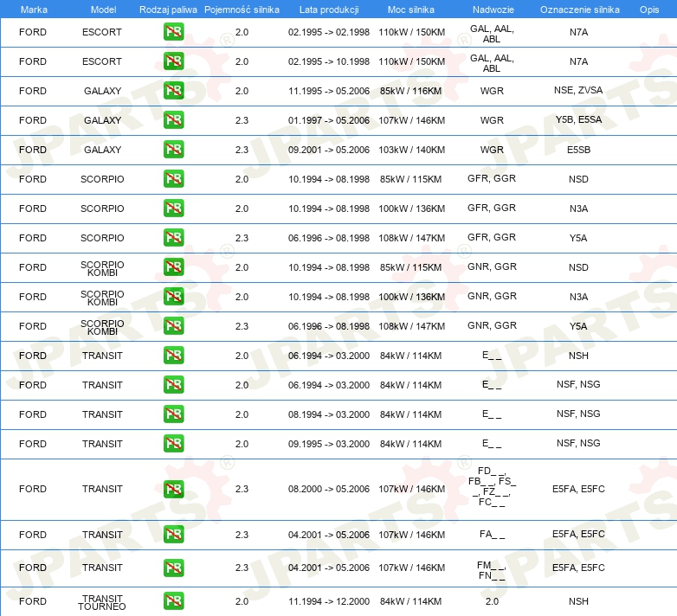Click the date text 08.2000 -> 05.2006
This screenshot has width=677, height=616.
click(329, 489)
